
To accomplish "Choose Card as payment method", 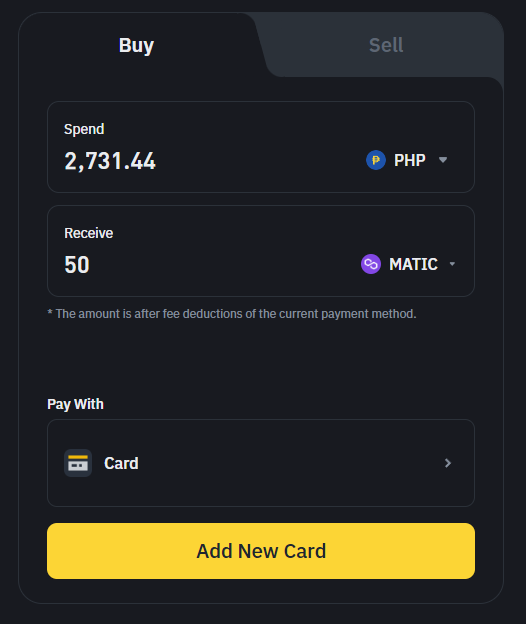I will pos(261,463).
